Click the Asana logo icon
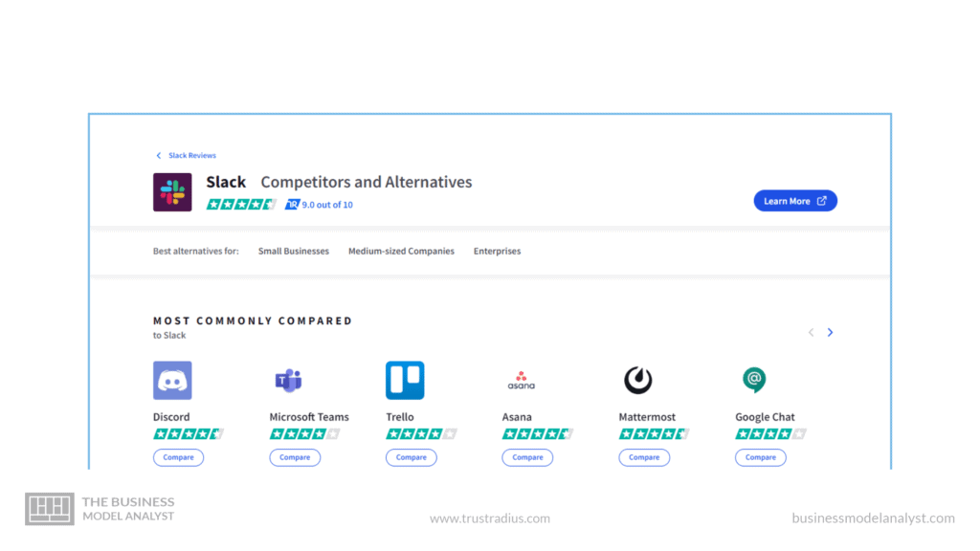 tap(522, 380)
